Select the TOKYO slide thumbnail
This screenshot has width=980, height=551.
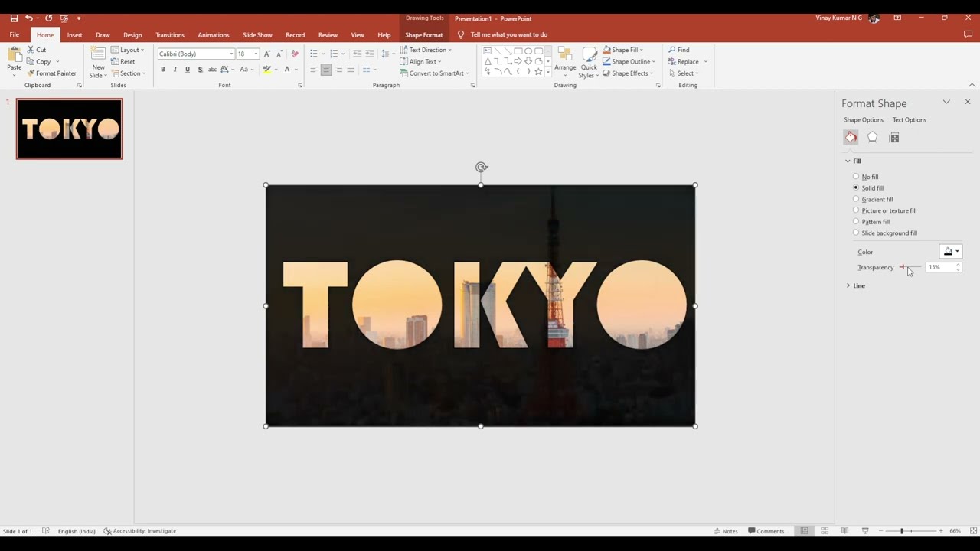click(x=70, y=129)
